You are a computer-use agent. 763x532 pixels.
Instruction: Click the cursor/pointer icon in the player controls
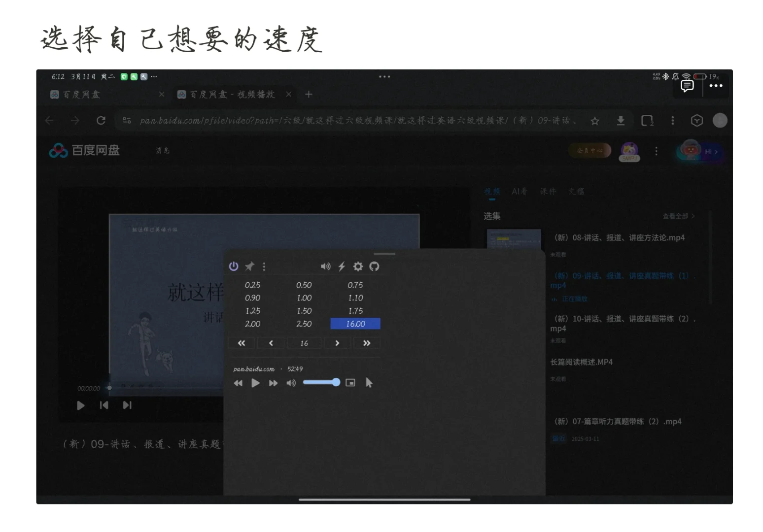click(369, 382)
